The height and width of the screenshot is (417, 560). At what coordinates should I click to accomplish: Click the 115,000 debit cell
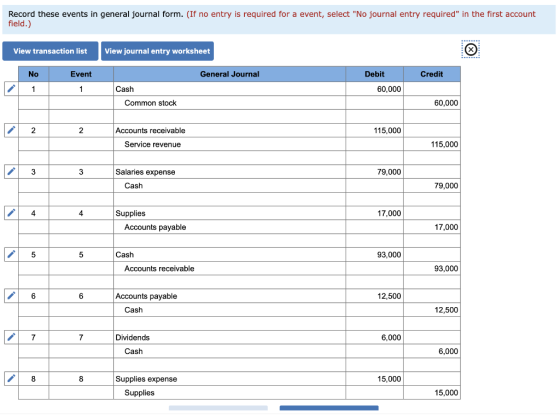click(x=375, y=130)
